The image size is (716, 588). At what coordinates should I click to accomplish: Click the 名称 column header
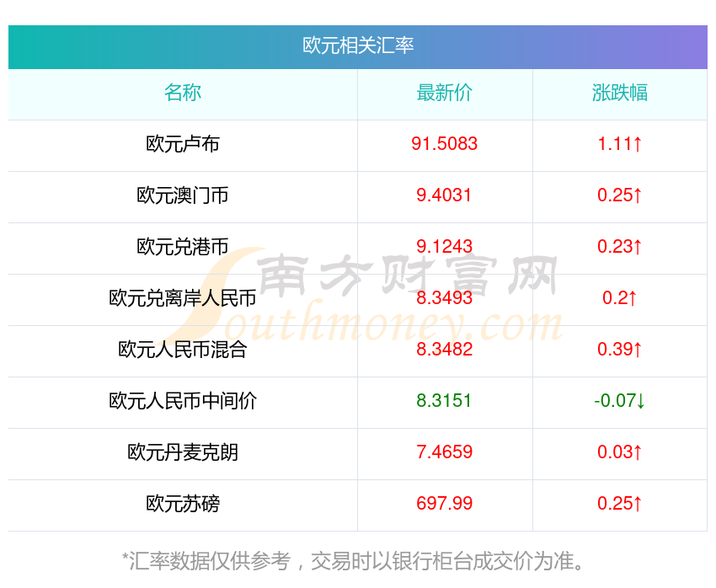point(183,93)
